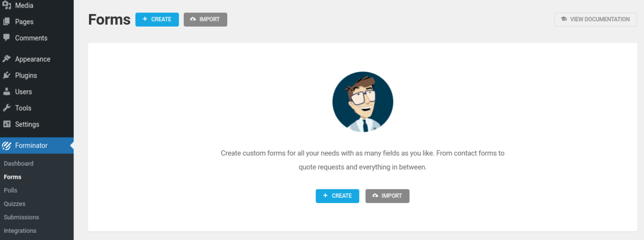Click the Appearance paintbrush icon
Viewport: 644px width, 240px height.
point(7,59)
